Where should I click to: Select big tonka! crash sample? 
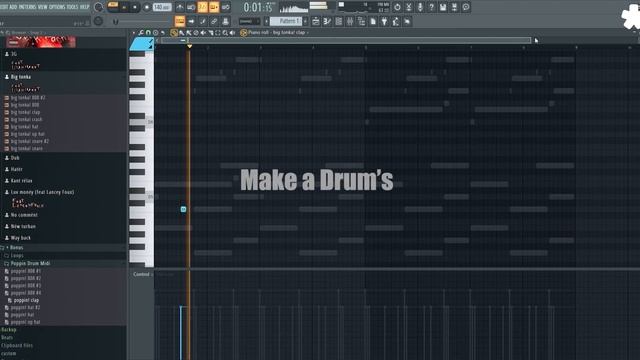coord(26,120)
